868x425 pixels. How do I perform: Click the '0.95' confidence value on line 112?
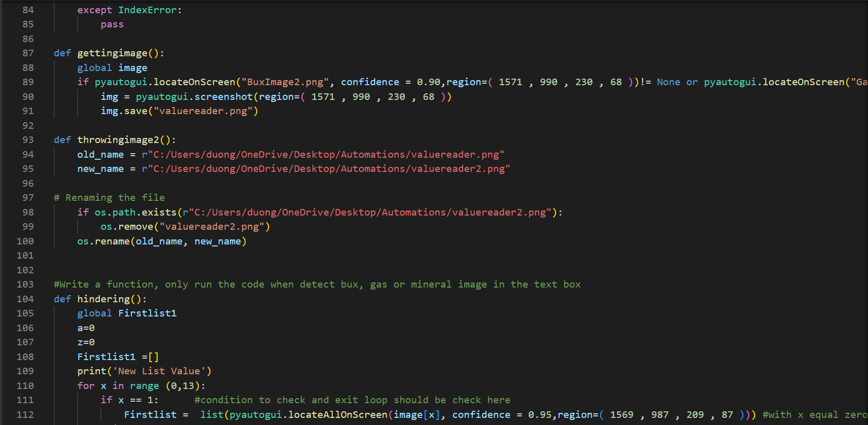tap(540, 415)
